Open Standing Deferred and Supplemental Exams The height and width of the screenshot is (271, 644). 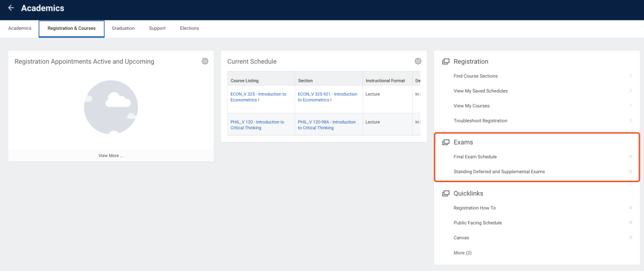[x=499, y=172]
